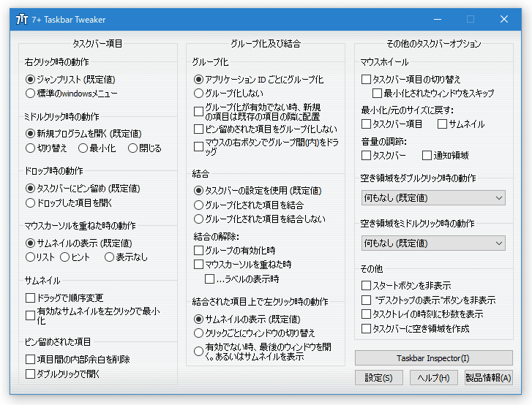
Task: Select 表示なし hover option
Action: coord(109,257)
